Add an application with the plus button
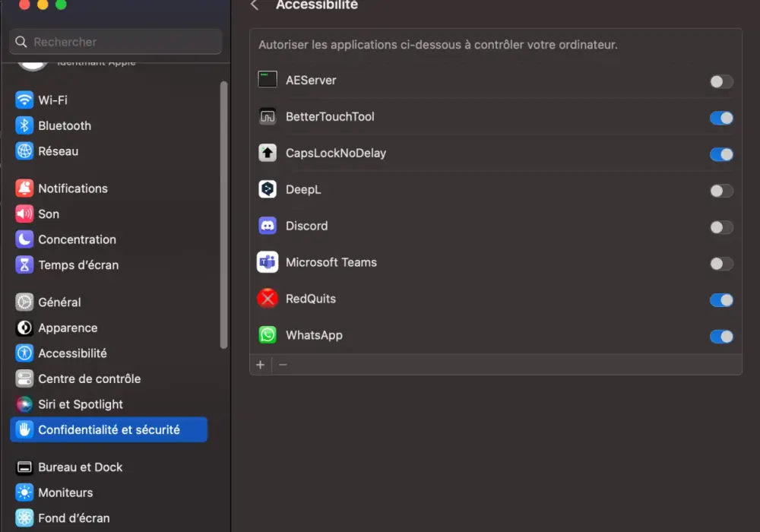 coord(260,364)
